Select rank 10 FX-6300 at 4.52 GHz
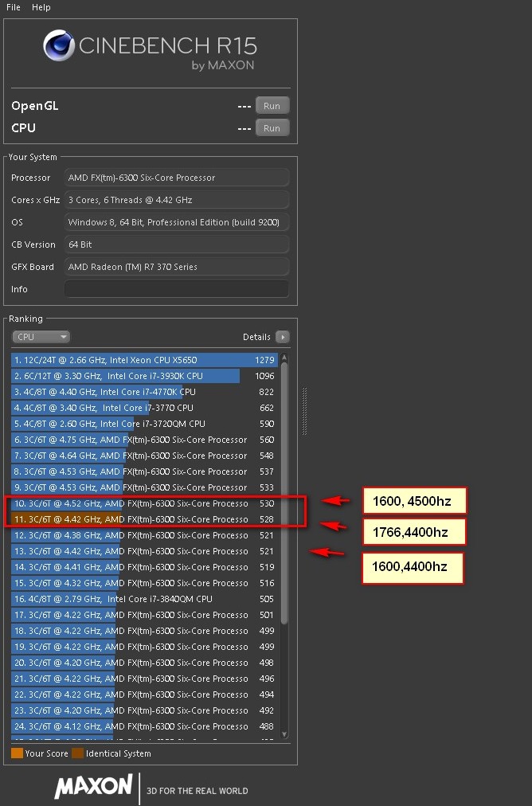This screenshot has width=532, height=806. [x=144, y=503]
